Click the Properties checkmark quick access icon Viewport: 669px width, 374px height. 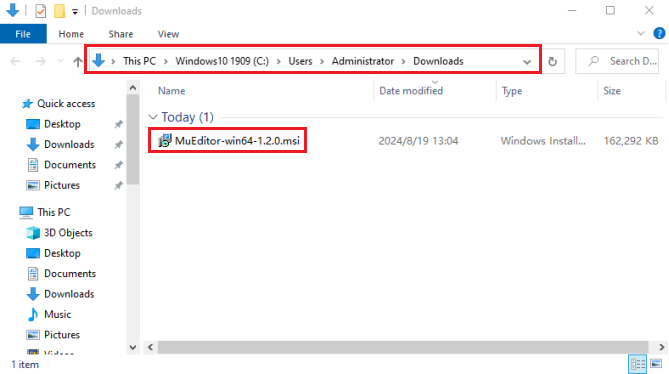41,11
